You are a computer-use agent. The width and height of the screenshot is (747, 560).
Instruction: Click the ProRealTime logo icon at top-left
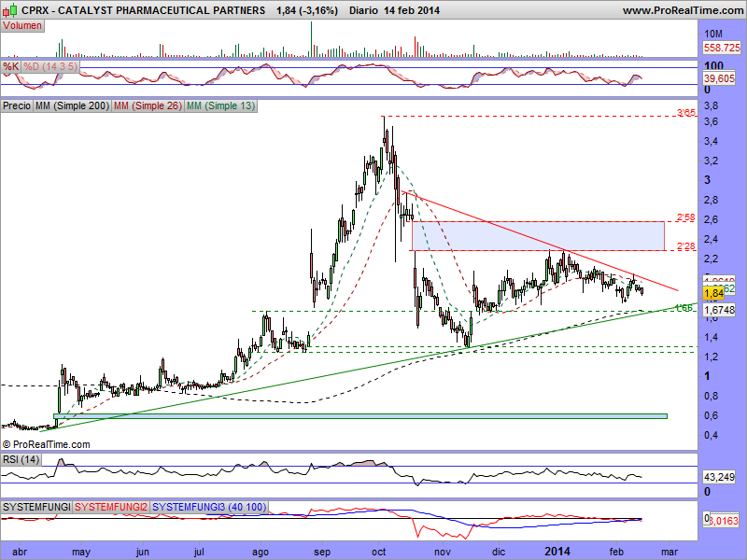pos(7,9)
